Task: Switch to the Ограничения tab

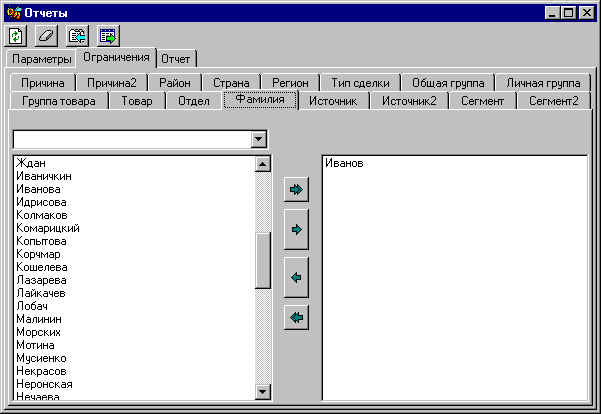Action: pos(116,58)
